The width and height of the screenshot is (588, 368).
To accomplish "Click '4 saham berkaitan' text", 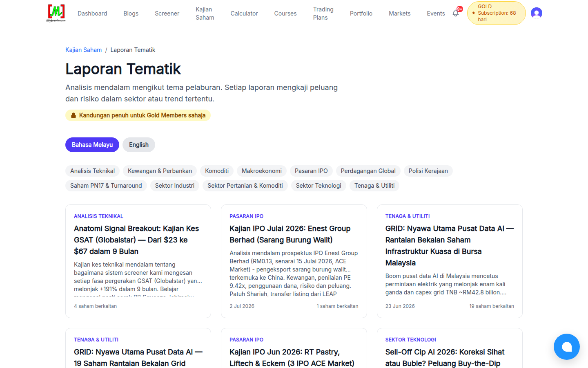I will (95, 306).
